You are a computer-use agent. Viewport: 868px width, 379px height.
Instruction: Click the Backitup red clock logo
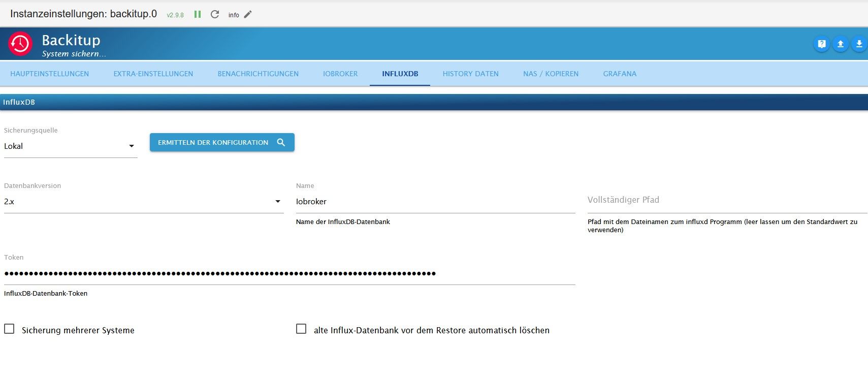(x=20, y=44)
